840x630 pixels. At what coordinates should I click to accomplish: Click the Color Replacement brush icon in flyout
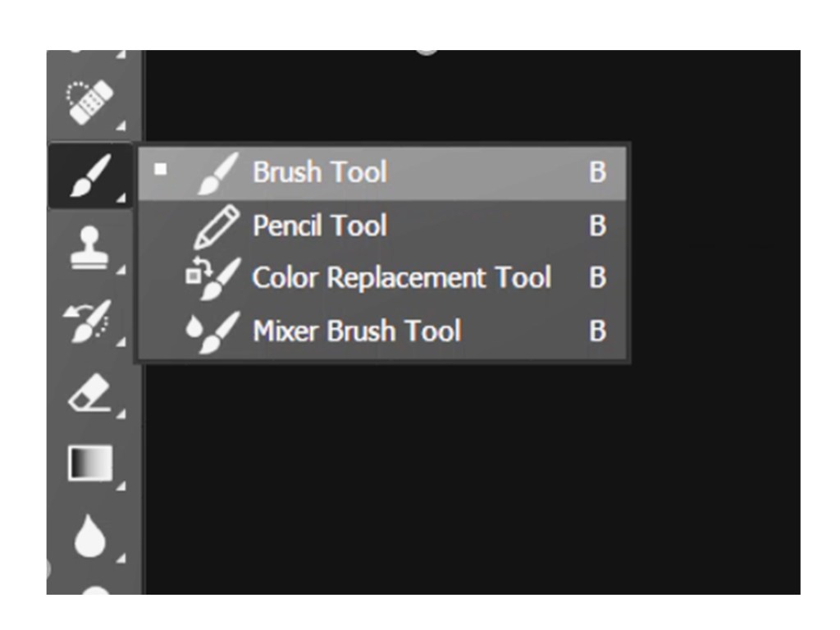(213, 278)
